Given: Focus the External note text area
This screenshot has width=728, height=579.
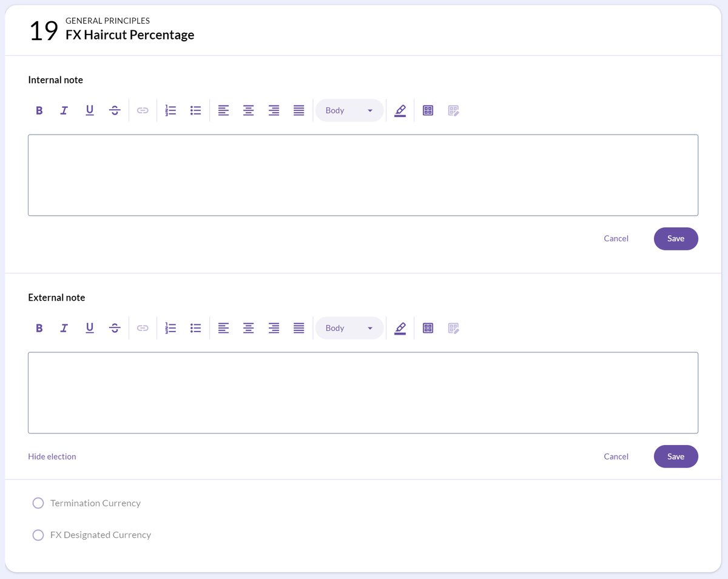Looking at the screenshot, I should pyautogui.click(x=363, y=393).
